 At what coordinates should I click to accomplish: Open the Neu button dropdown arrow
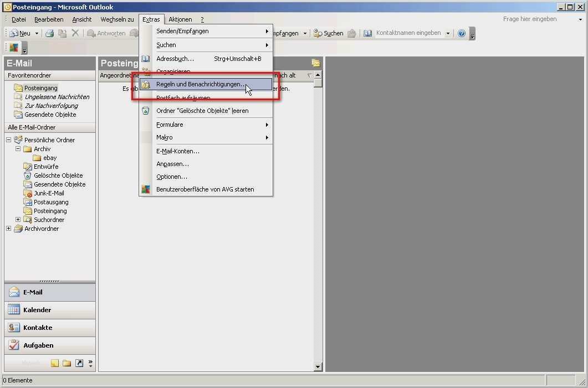pos(37,33)
